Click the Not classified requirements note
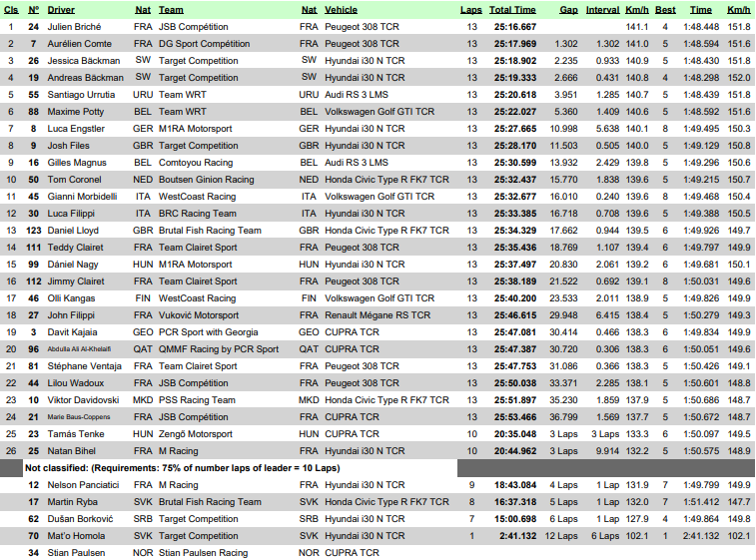Viewport: 756px width, 560px height. click(182, 467)
